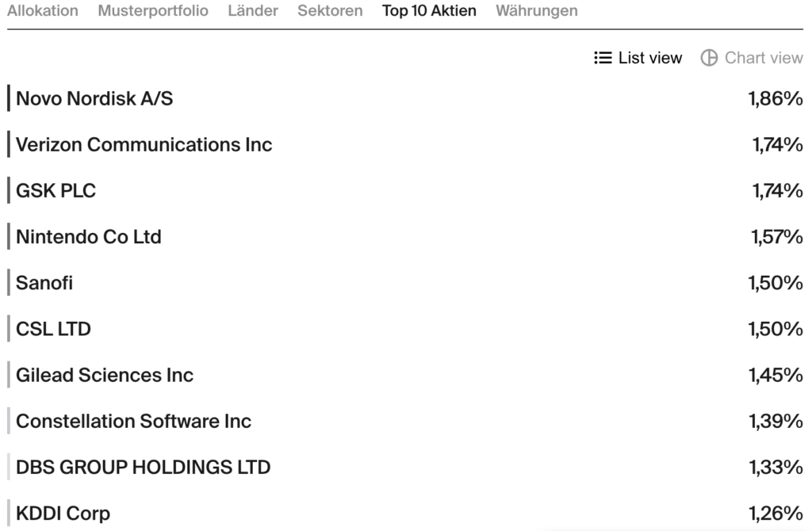The image size is (812, 531).
Task: Click the color bar beside Sanofi
Action: pos(9,283)
